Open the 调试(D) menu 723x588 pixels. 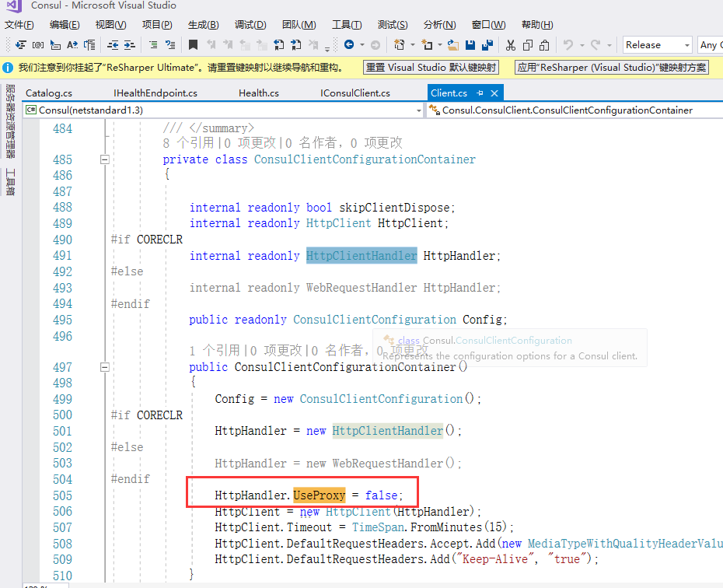(250, 25)
